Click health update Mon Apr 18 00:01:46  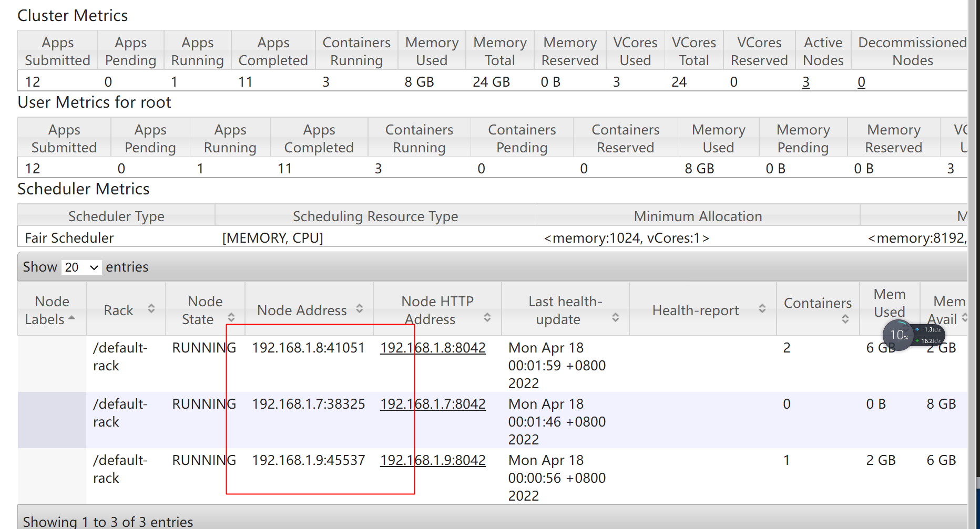point(557,422)
